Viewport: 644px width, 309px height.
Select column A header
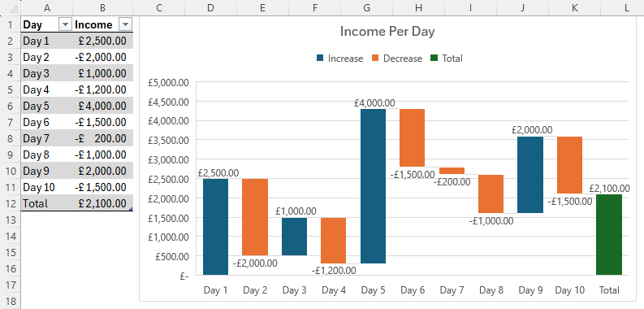[47, 7]
